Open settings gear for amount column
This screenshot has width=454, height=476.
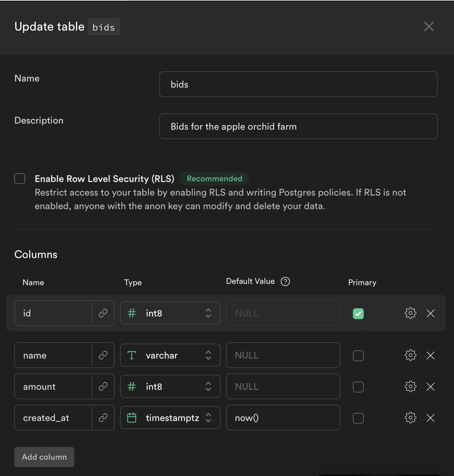point(411,386)
